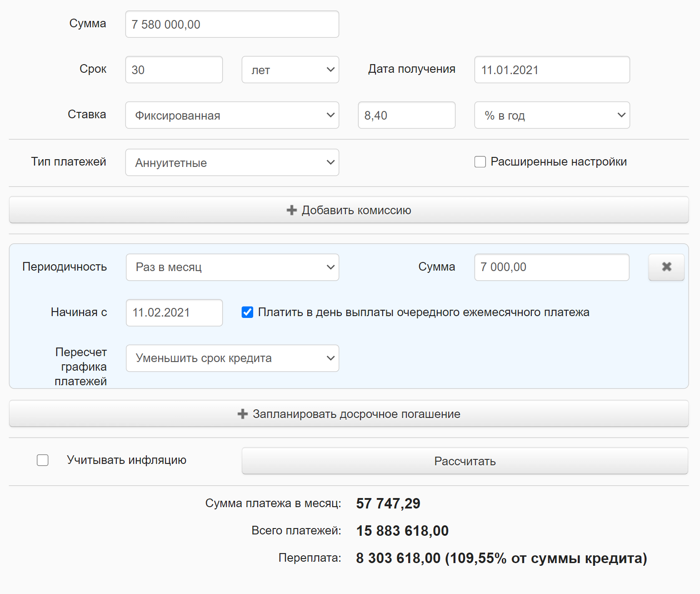This screenshot has height=594, width=700.
Task: Enable 'Учитывать инфляцию' checkbox
Action: click(x=43, y=460)
